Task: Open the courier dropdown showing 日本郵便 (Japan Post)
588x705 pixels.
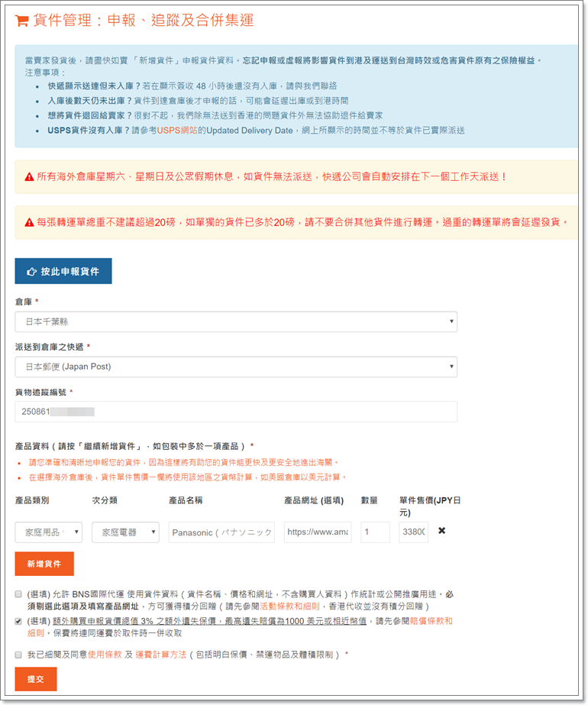Action: [236, 367]
